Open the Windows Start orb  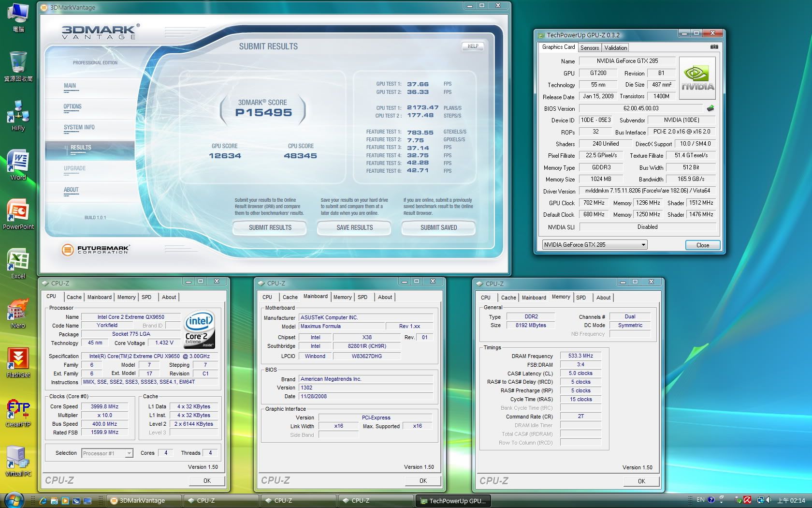pos(13,500)
